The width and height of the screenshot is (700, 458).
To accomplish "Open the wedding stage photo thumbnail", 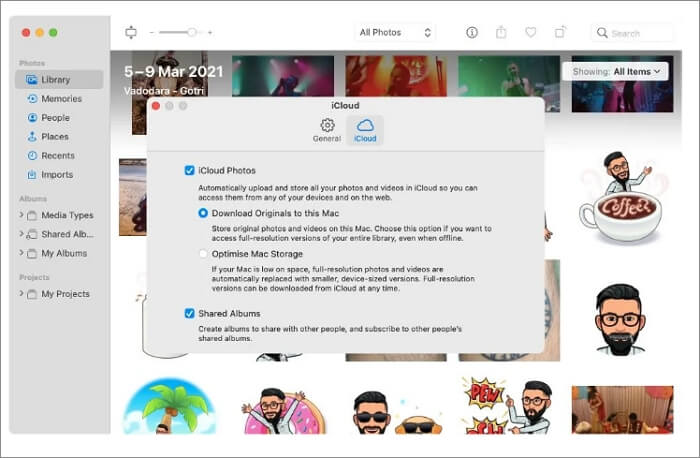I will 622,410.
